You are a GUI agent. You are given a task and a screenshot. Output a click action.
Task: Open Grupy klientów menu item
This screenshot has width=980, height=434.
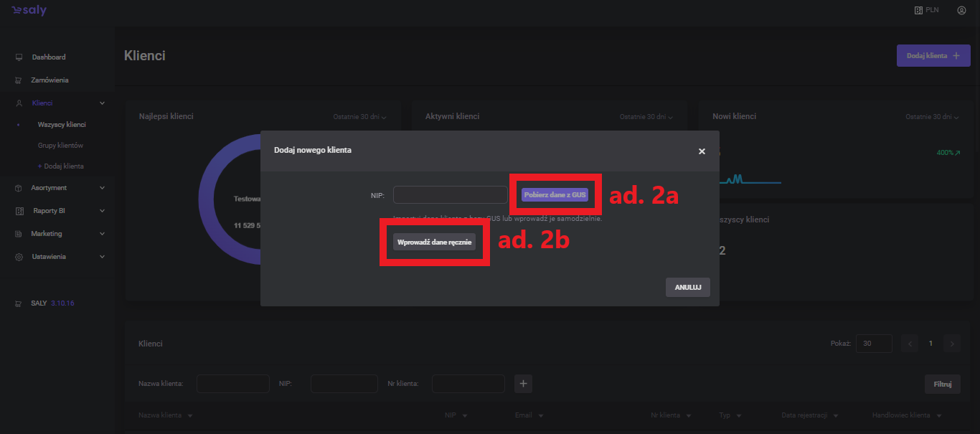pyautogui.click(x=60, y=146)
